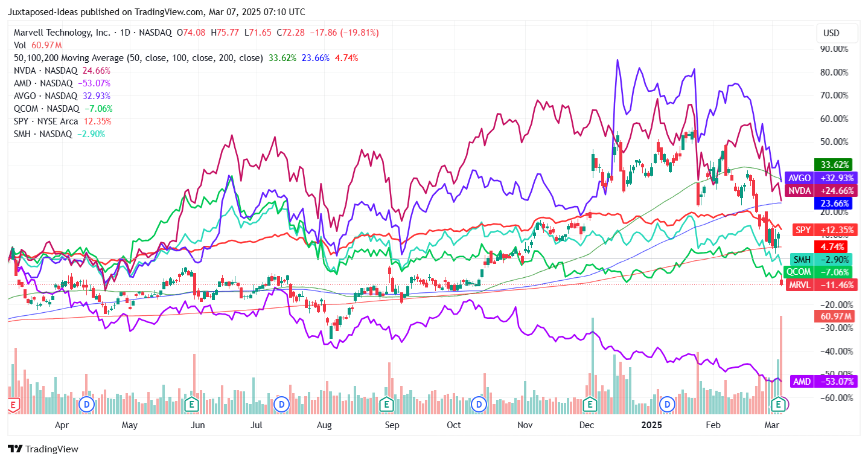Click the Feb label on the time axis
The image size is (868, 462).
point(714,425)
